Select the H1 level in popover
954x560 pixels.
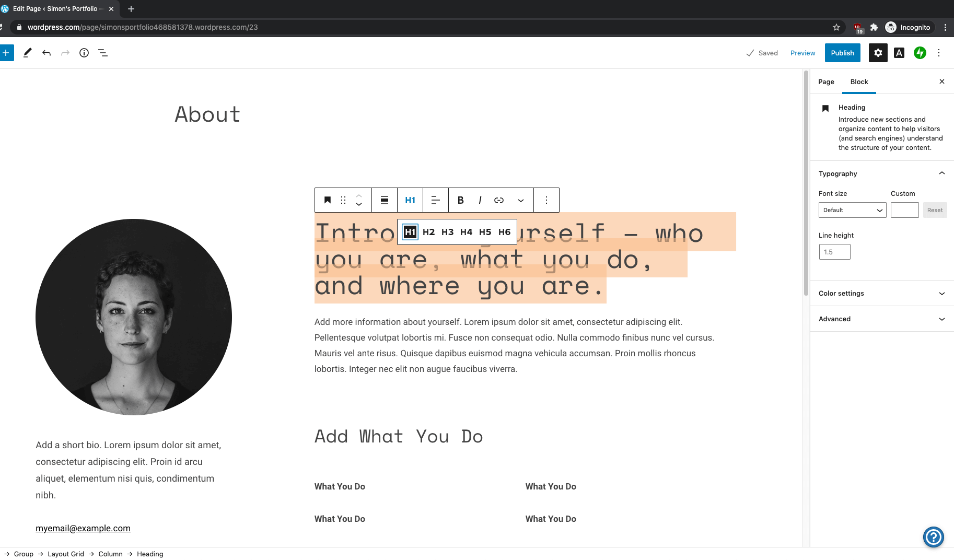coord(410,232)
